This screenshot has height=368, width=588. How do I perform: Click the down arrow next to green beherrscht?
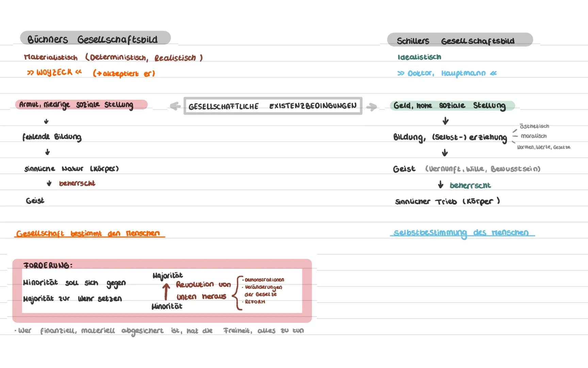click(441, 185)
